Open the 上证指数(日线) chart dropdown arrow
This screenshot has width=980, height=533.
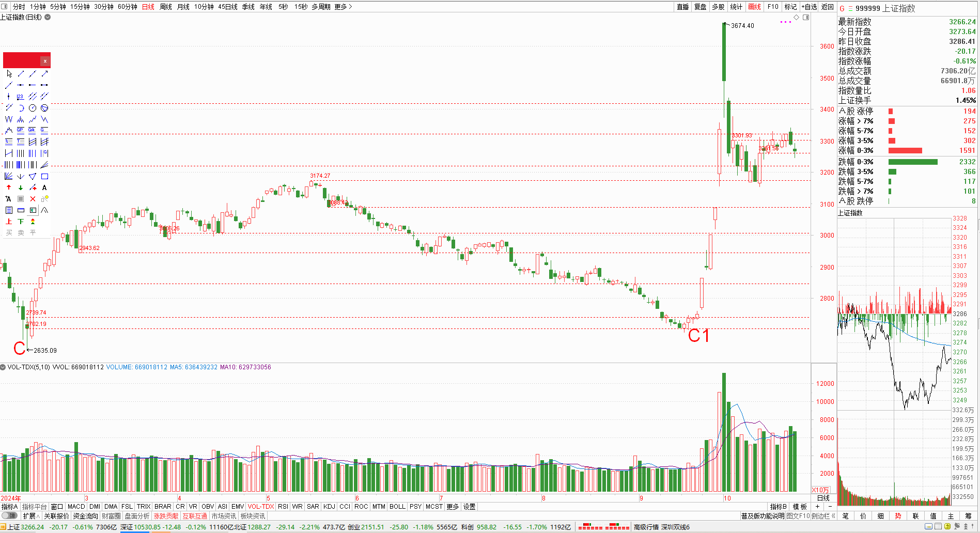click(48, 17)
